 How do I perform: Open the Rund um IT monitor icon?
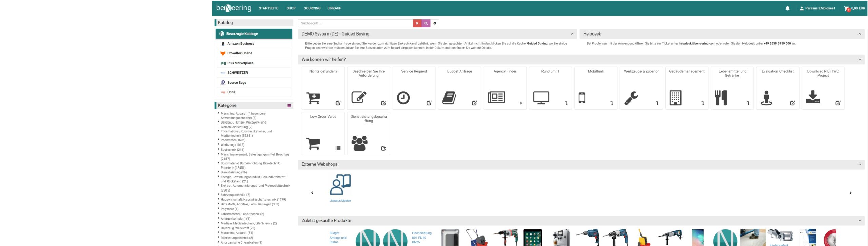541,98
